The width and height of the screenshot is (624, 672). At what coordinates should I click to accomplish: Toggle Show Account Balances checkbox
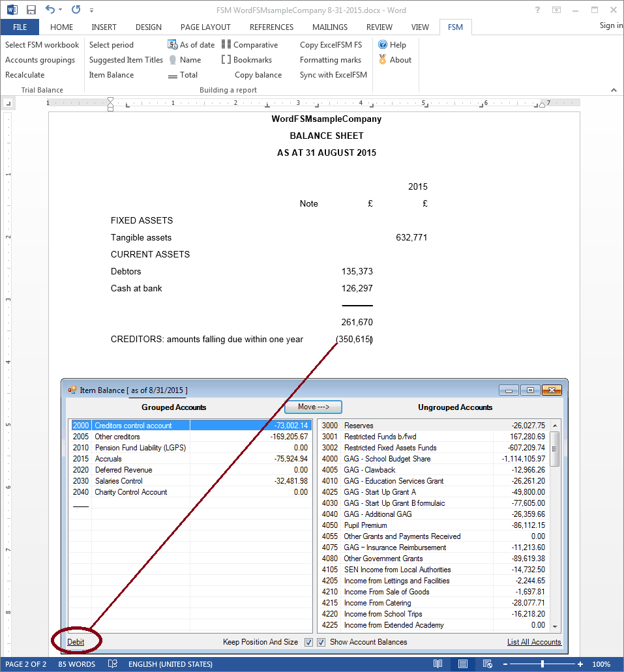click(x=321, y=642)
